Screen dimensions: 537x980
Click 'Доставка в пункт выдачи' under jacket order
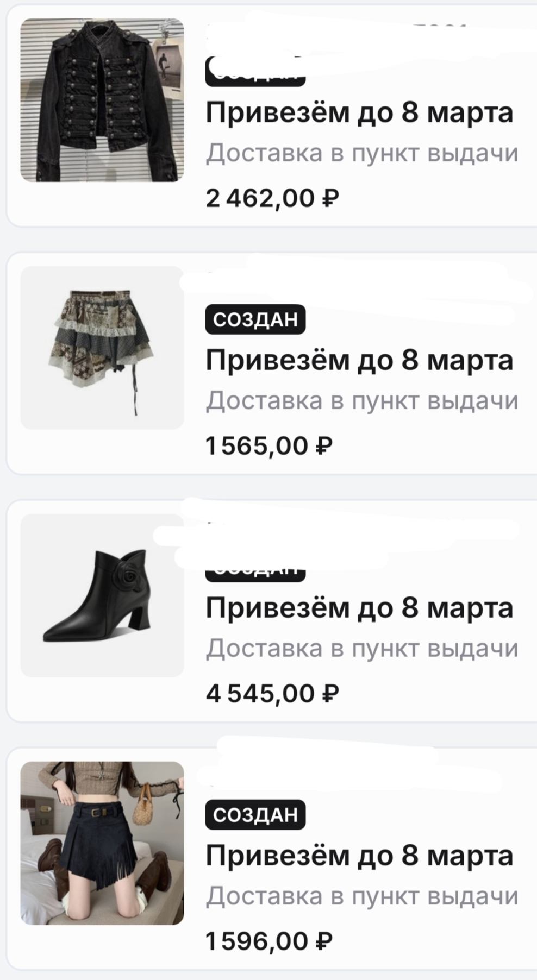362,153
